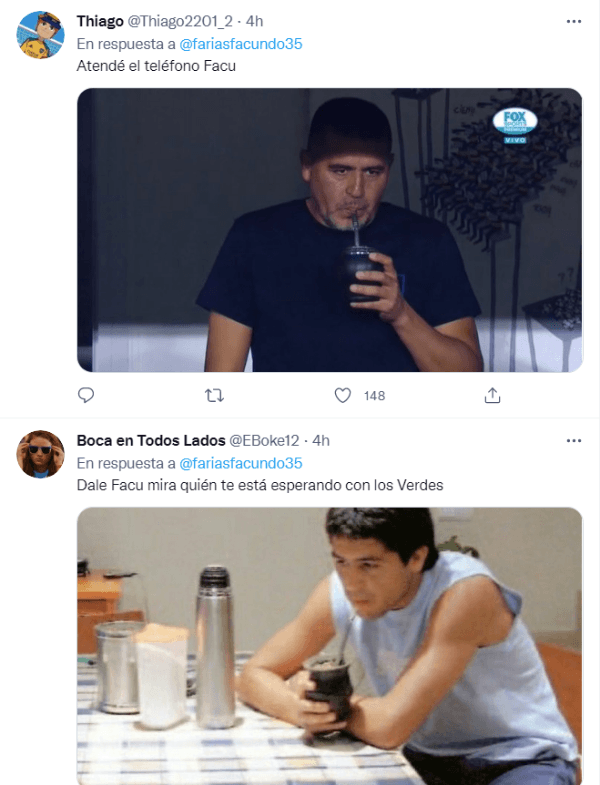
Task: Enlarge the Fox Sports mate-drinking image
Action: point(330,230)
